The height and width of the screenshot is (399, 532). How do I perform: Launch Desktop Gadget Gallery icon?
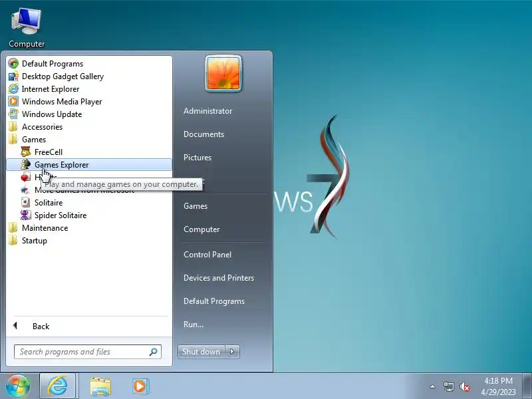pos(13,76)
